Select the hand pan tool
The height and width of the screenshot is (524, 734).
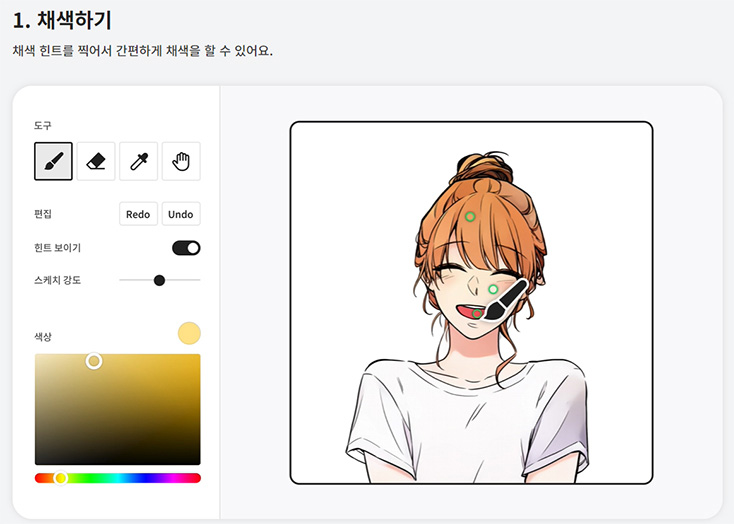click(x=181, y=161)
